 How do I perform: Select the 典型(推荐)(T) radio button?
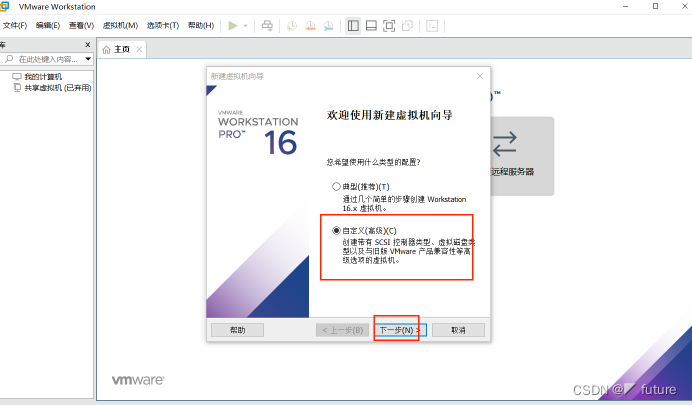click(x=336, y=187)
